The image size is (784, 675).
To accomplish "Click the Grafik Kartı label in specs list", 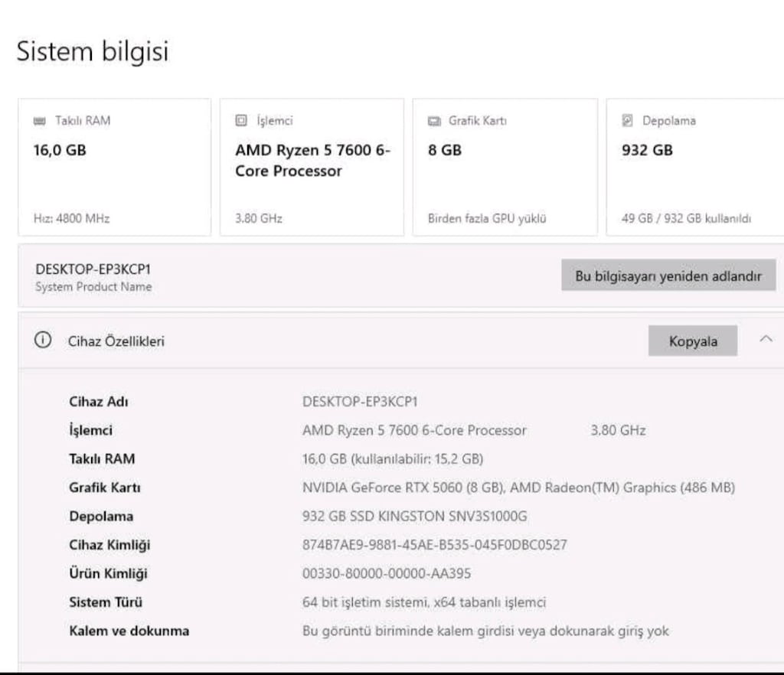I will pyautogui.click(x=104, y=487).
